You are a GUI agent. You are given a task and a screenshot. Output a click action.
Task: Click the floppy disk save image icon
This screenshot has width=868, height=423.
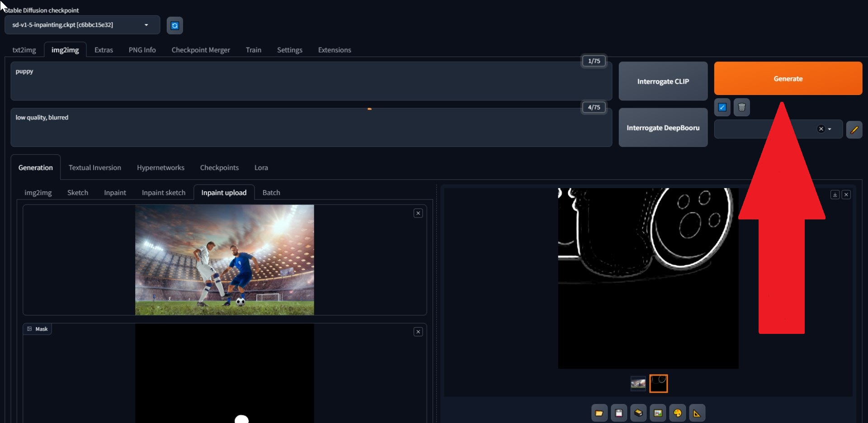point(618,413)
